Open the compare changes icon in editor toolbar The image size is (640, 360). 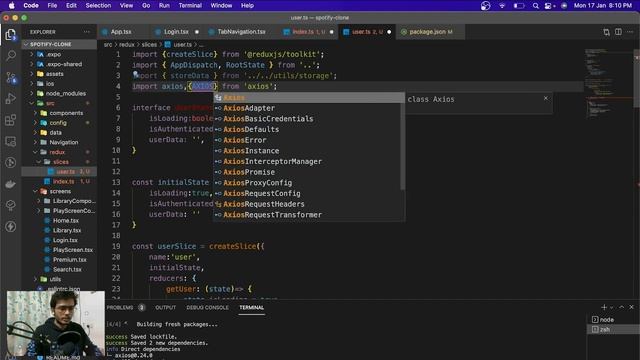point(607,32)
